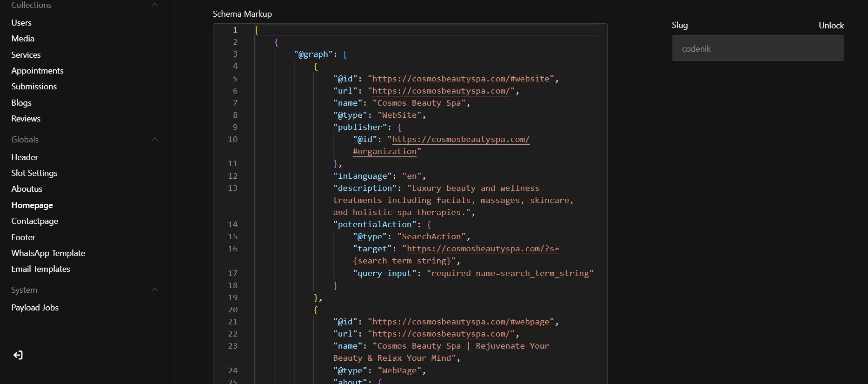Go to Services in the sidebar

coord(26,55)
